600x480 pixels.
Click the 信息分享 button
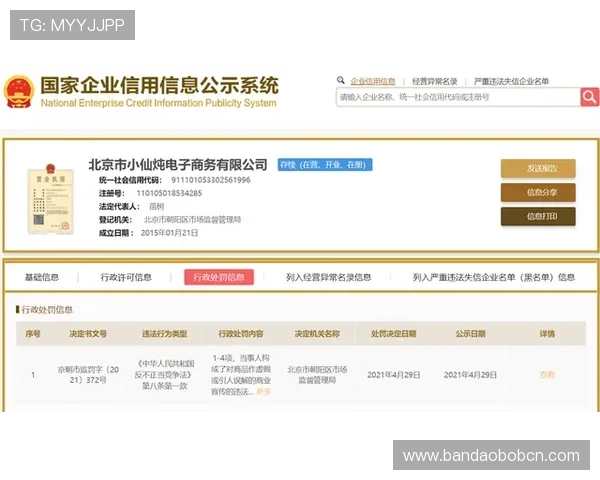(x=538, y=192)
